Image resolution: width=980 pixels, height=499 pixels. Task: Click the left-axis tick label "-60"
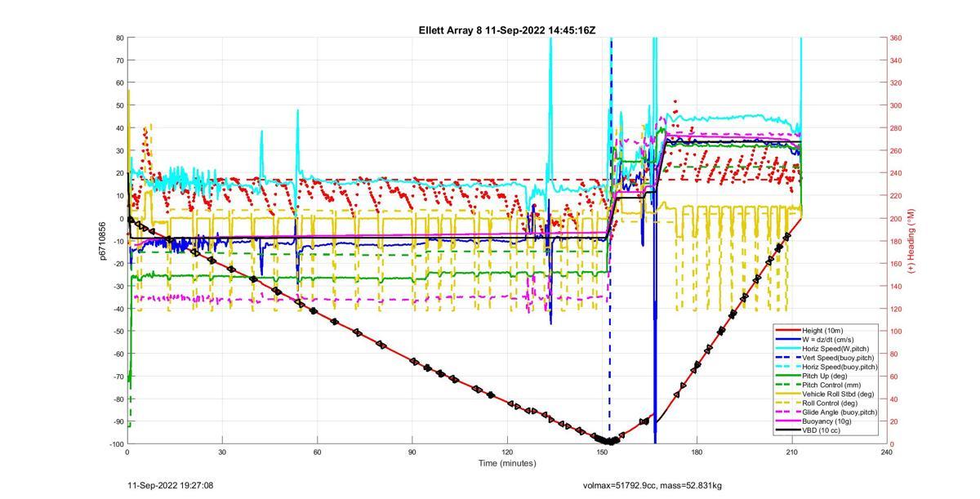tap(118, 354)
